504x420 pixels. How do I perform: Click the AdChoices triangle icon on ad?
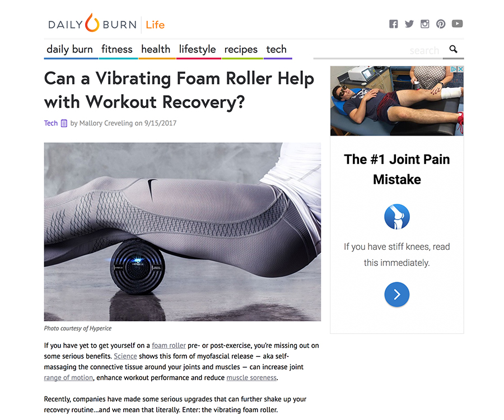[x=454, y=69]
